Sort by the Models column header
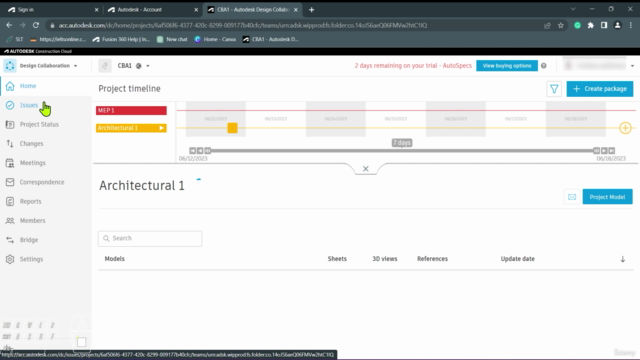Screen dimensions: 640x360 click(x=115, y=259)
